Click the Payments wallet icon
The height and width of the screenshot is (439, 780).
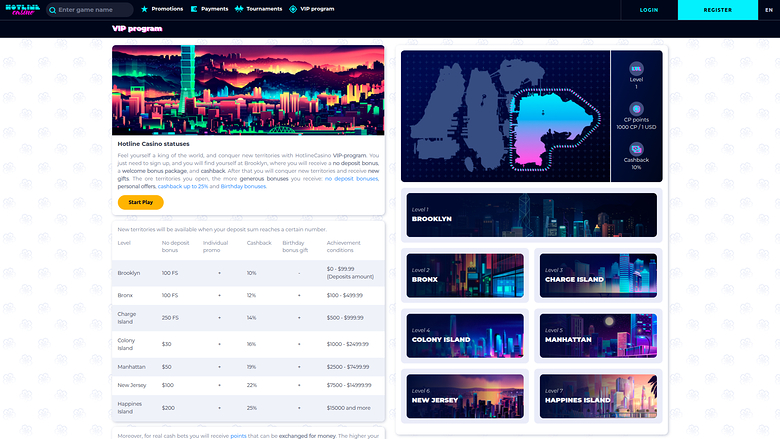(194, 10)
